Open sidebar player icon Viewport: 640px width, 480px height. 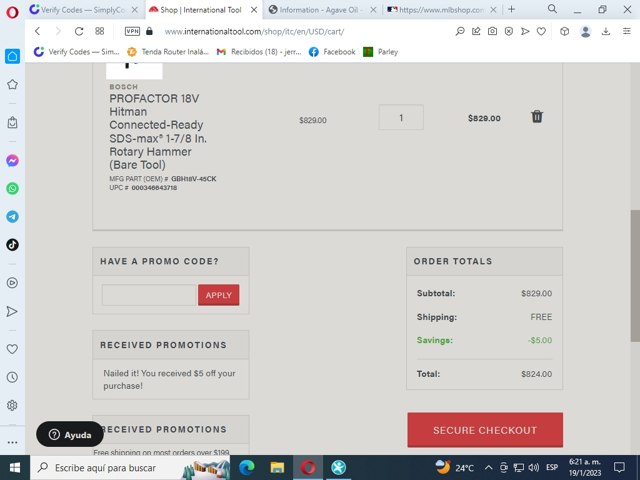click(12, 282)
